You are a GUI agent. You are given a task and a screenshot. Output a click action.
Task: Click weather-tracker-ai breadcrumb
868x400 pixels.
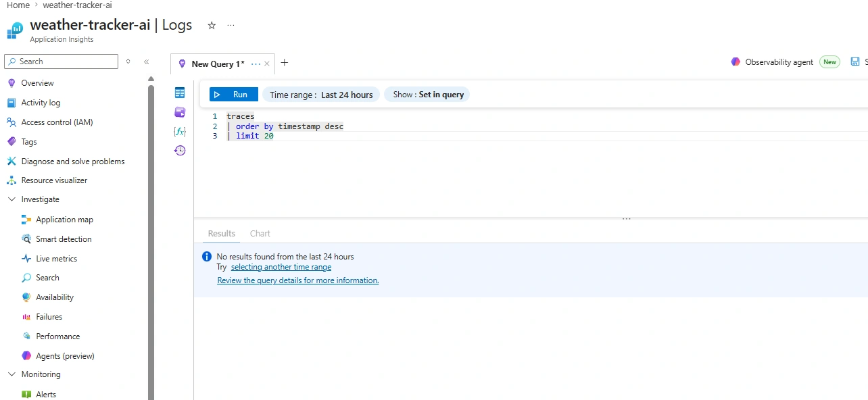(77, 5)
